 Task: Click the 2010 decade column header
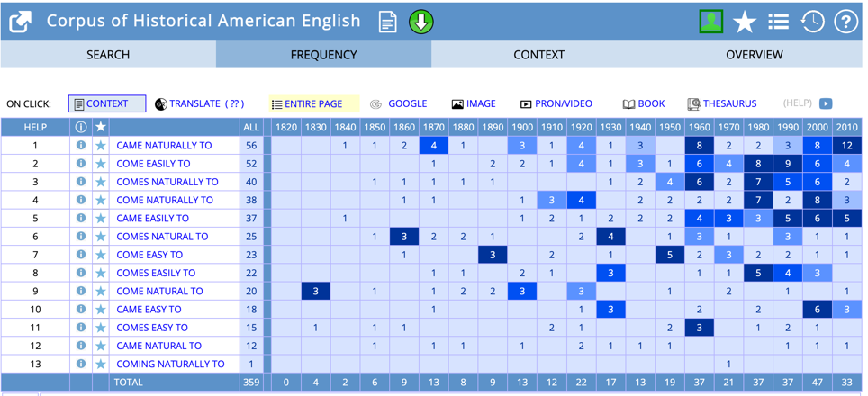[x=847, y=127]
